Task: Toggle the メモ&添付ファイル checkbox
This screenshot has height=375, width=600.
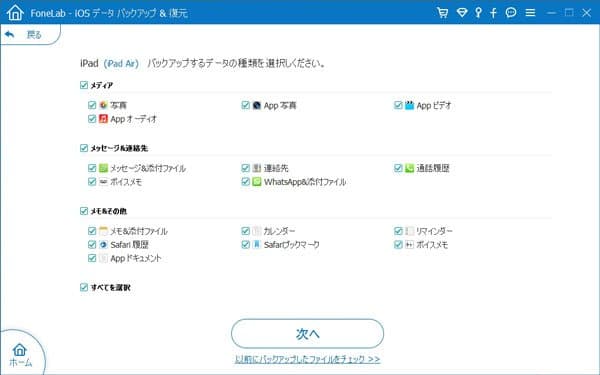Action: pyautogui.click(x=92, y=231)
